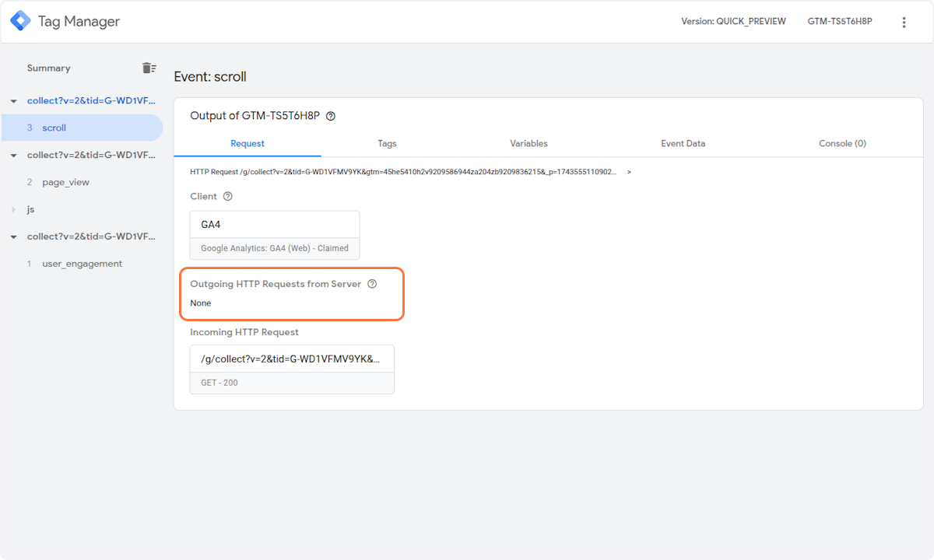This screenshot has height=560, width=934.
Task: Open help icon next to Output of GTM-TS5T6H8P
Action: (x=331, y=116)
